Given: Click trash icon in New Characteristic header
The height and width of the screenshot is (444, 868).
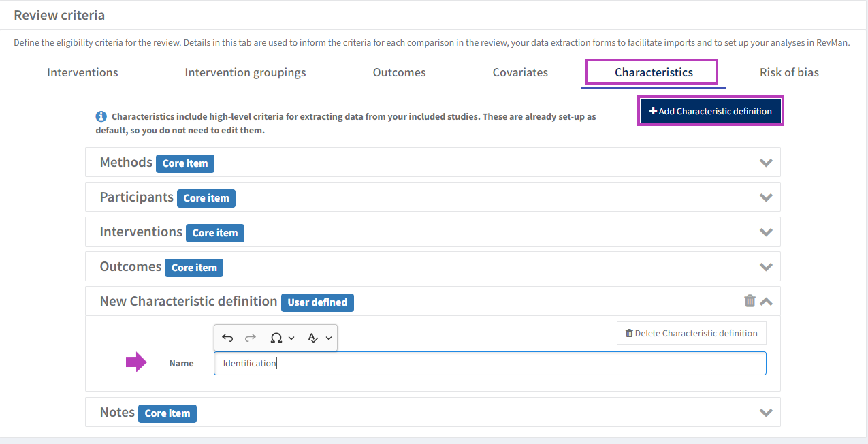Looking at the screenshot, I should (x=750, y=301).
